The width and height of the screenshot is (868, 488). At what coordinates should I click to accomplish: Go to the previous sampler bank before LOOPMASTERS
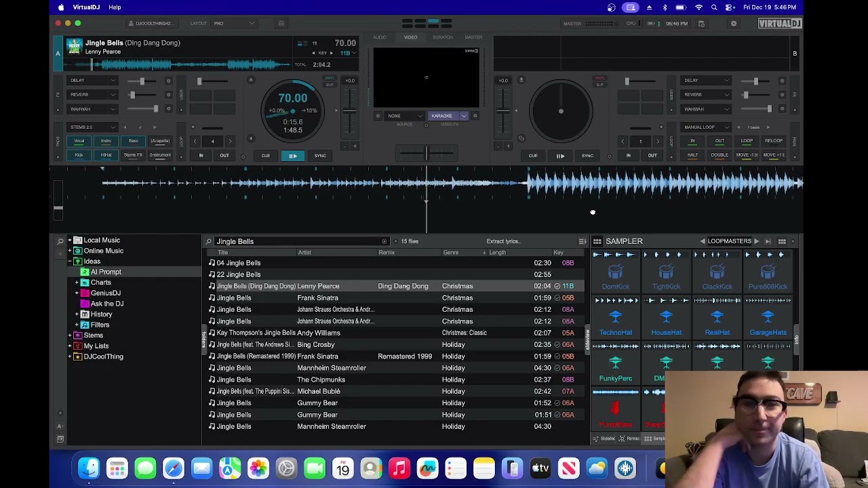[x=703, y=241]
